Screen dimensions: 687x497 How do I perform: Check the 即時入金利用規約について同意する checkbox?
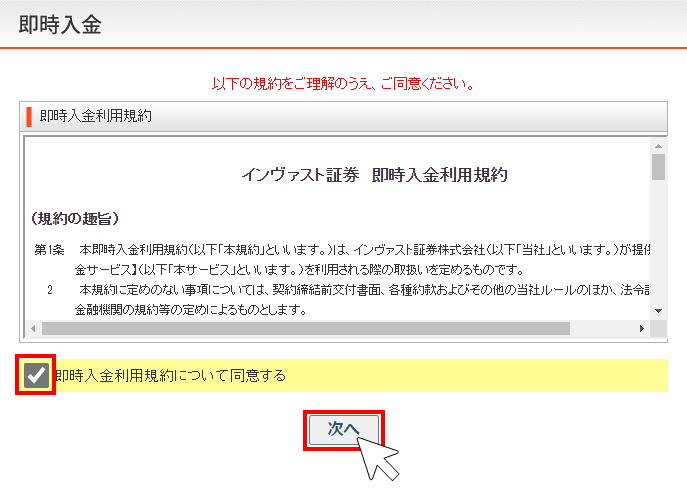[36, 375]
